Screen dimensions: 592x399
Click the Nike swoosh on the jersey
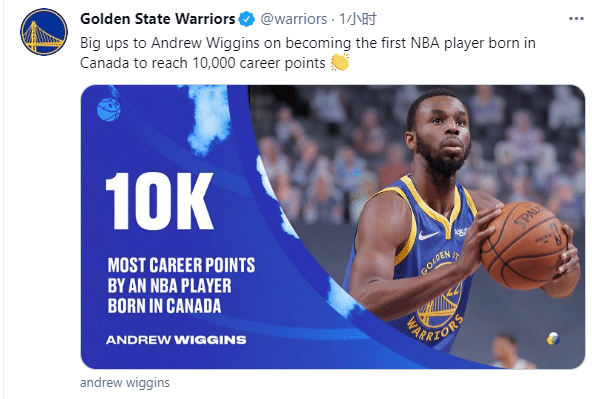pyautogui.click(x=429, y=236)
